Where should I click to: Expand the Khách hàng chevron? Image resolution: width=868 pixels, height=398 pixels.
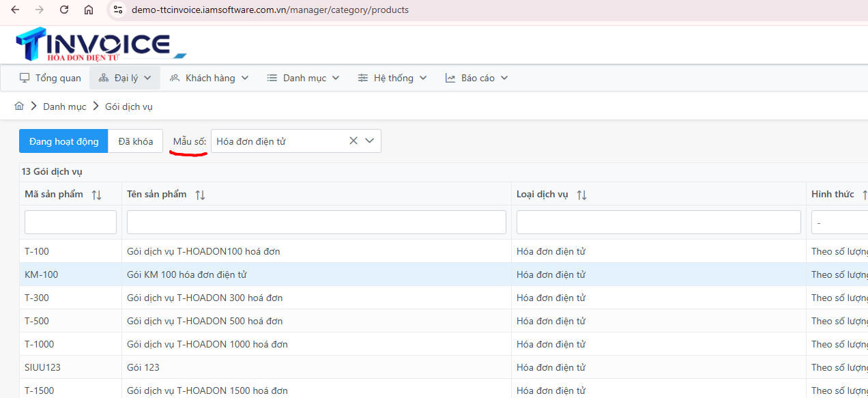245,78
